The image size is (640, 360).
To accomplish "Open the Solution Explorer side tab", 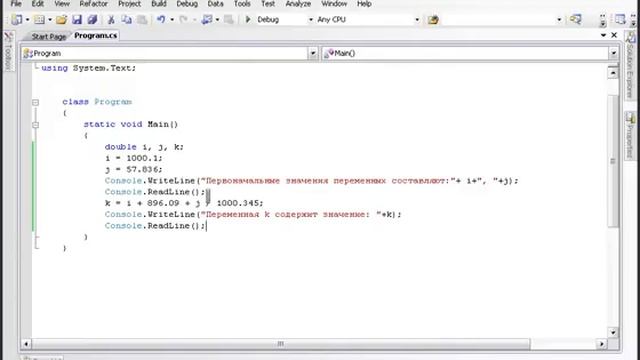I will pos(631,65).
